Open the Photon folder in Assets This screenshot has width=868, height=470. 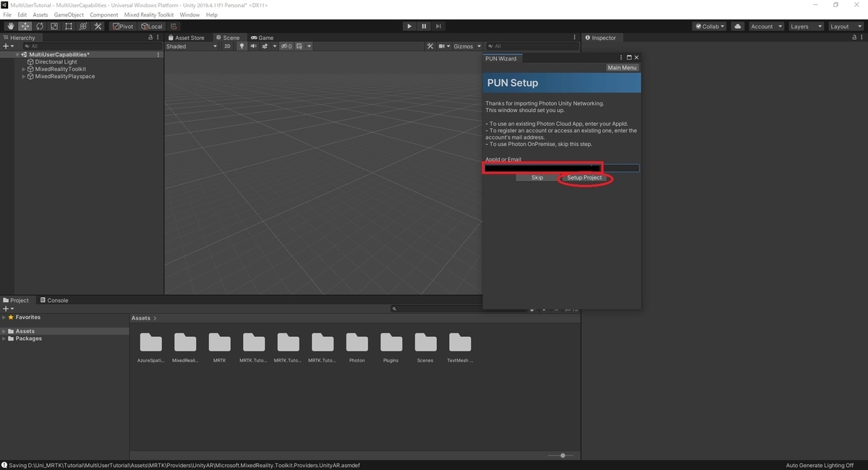tap(357, 347)
